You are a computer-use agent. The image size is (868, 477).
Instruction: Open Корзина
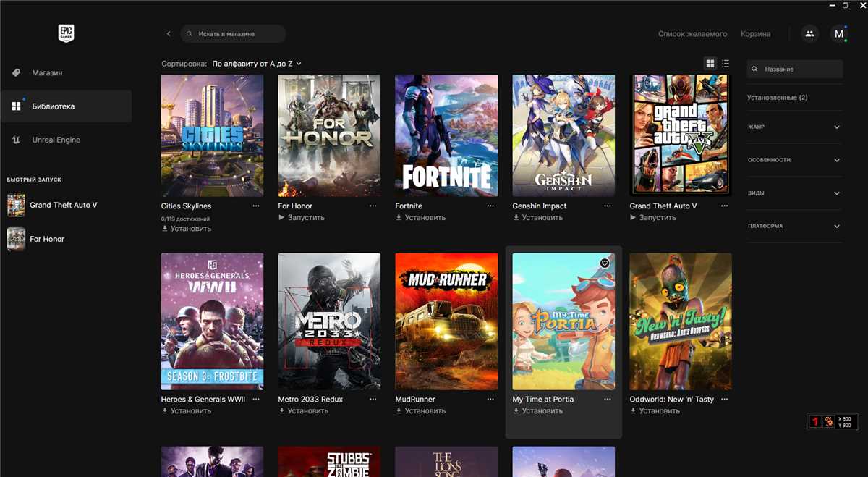pyautogui.click(x=755, y=34)
